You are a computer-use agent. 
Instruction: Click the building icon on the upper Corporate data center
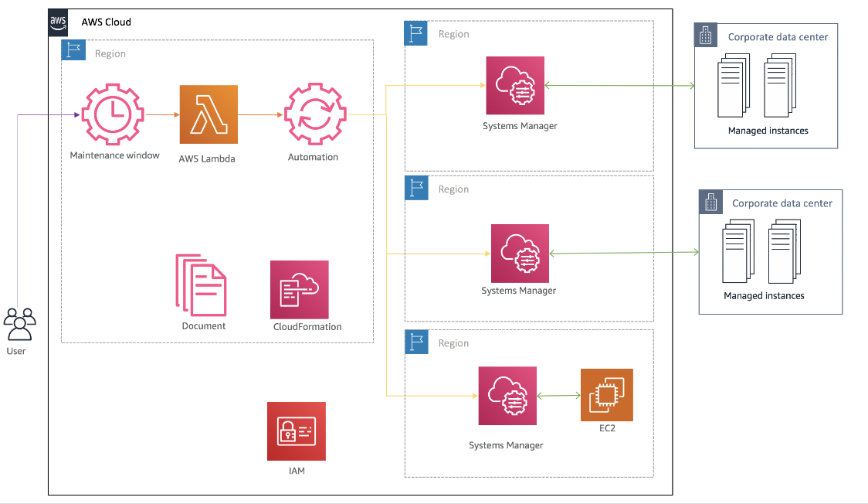click(705, 35)
